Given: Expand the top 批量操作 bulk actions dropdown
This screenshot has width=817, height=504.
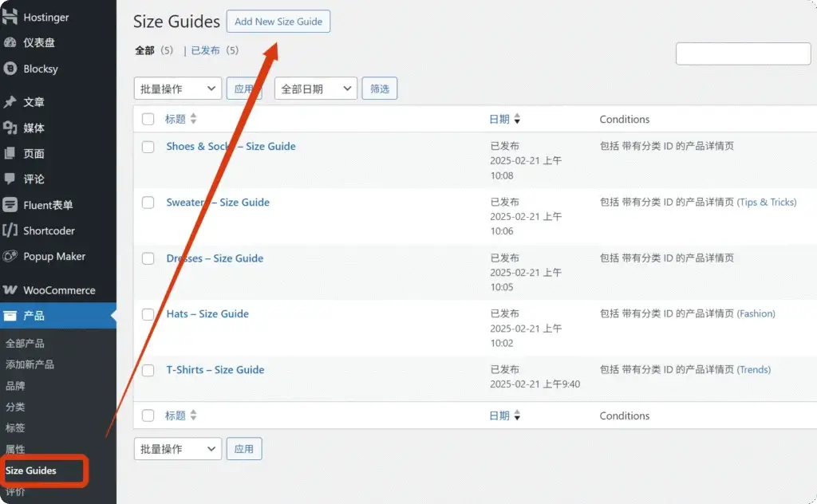Looking at the screenshot, I should tap(177, 89).
